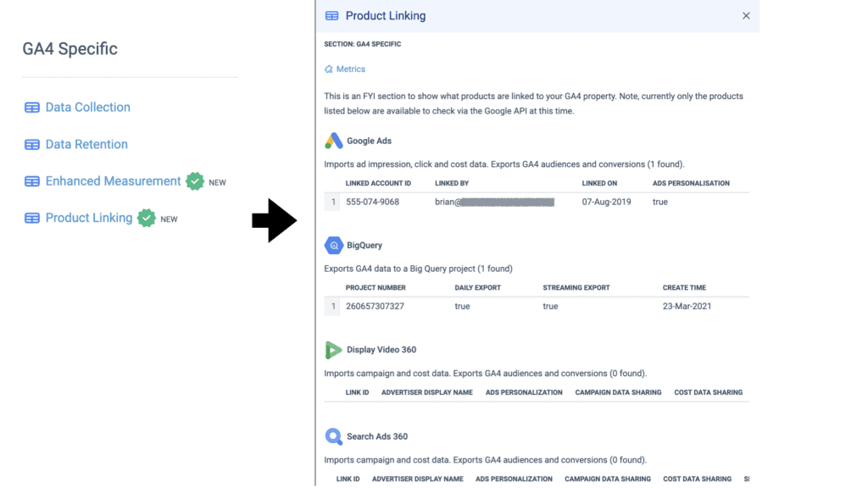Image resolution: width=868 pixels, height=488 pixels.
Task: Click the Metrics icon
Action: (x=329, y=69)
